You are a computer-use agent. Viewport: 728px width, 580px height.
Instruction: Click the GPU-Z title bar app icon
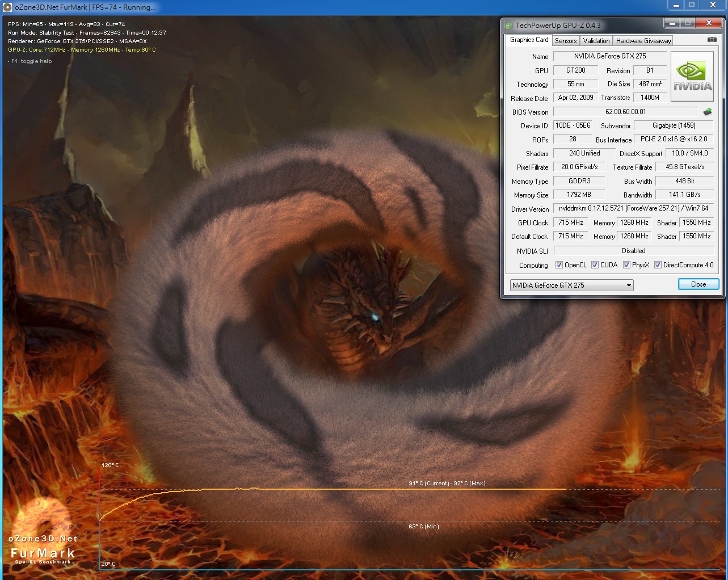(508, 25)
